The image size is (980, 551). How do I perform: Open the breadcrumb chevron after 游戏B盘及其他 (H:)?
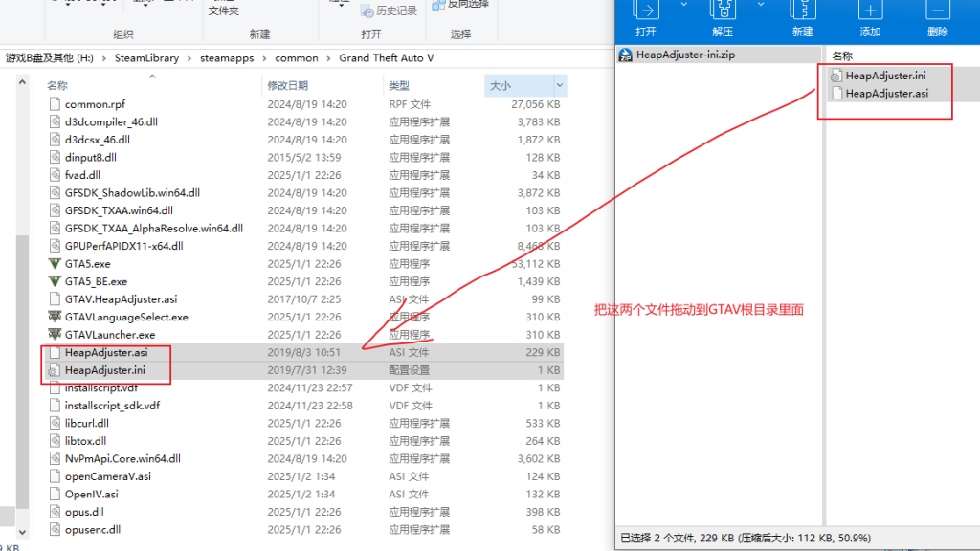(103, 58)
